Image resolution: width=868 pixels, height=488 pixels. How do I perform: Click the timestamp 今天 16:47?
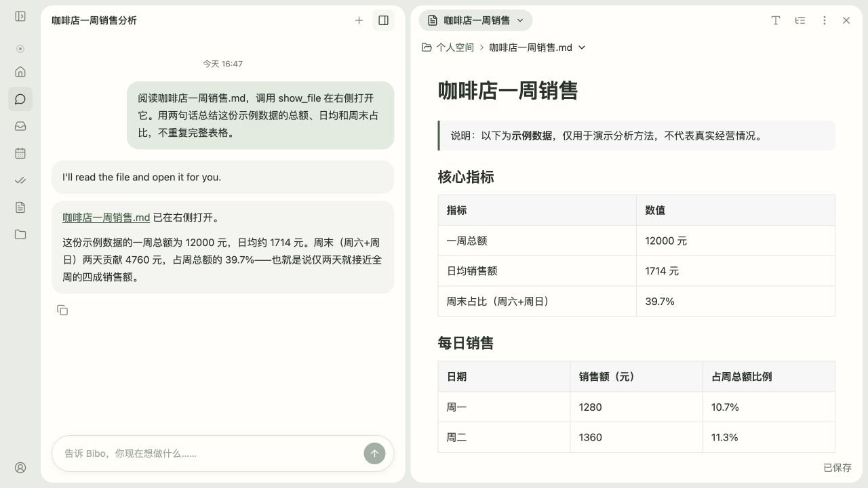point(222,64)
